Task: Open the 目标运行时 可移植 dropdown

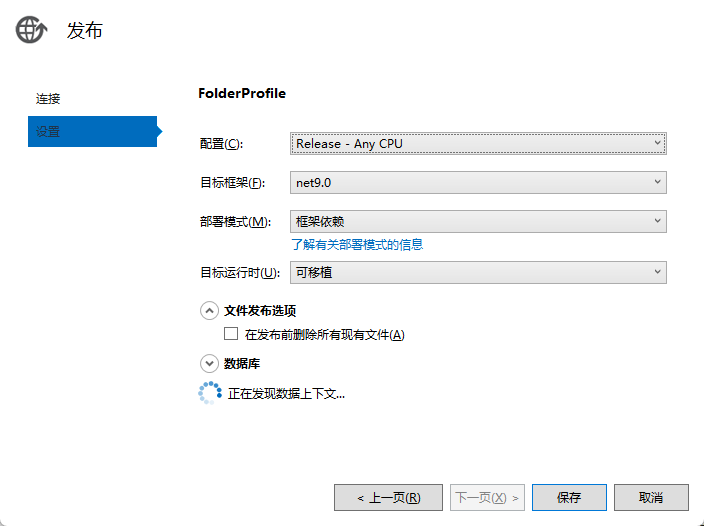Action: coord(478,271)
